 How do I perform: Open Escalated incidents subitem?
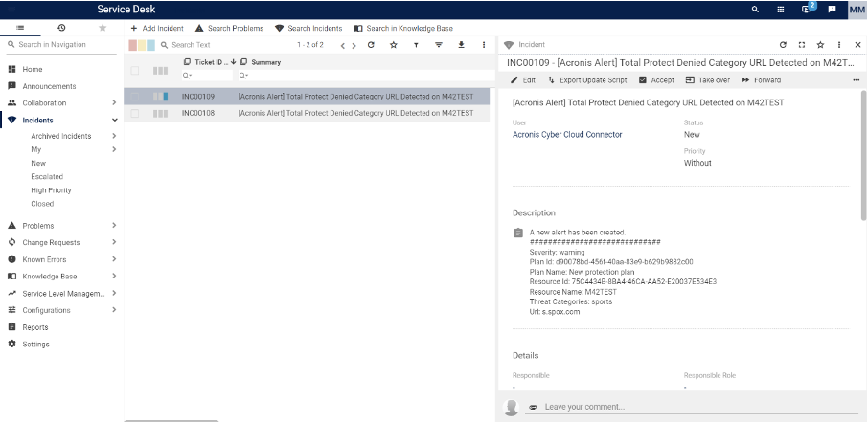47,176
